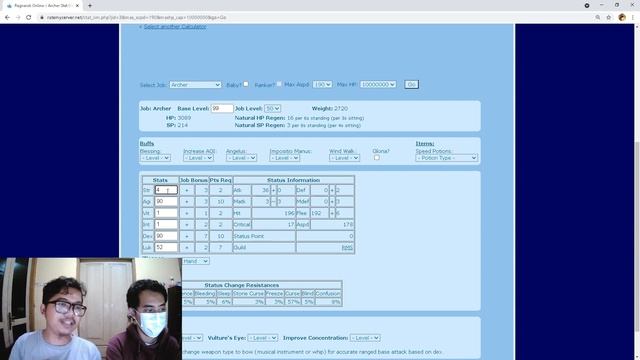Open the Speed Potions type dropdown
Image resolution: width=640 pixels, height=360 pixels.
[x=447, y=158]
